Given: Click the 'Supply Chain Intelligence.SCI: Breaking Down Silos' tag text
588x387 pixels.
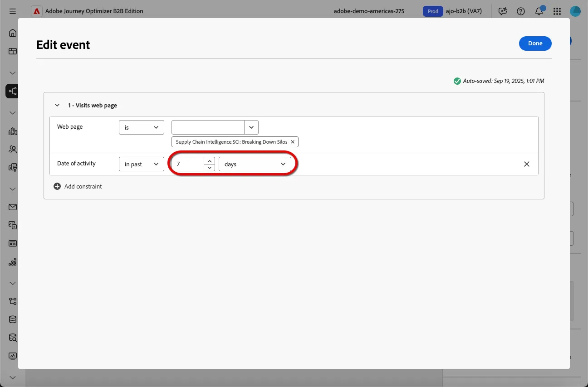Looking at the screenshot, I should (231, 142).
